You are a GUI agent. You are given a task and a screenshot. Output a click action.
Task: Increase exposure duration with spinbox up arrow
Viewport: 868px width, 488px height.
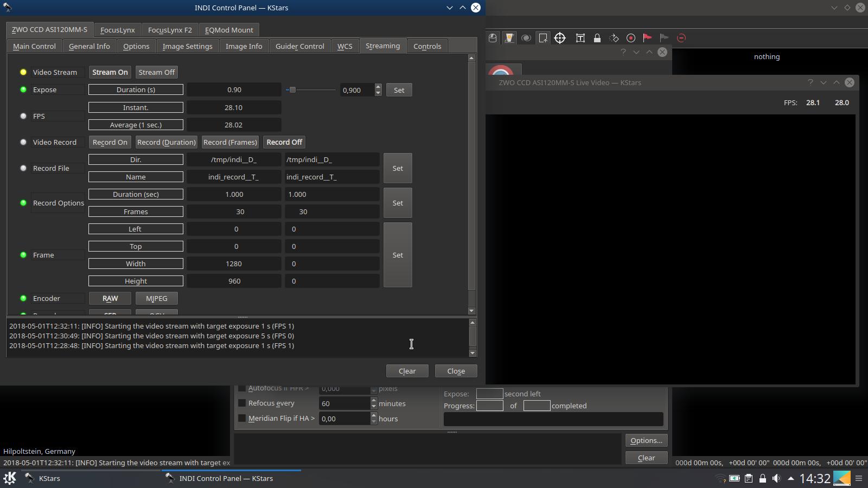[x=378, y=87]
